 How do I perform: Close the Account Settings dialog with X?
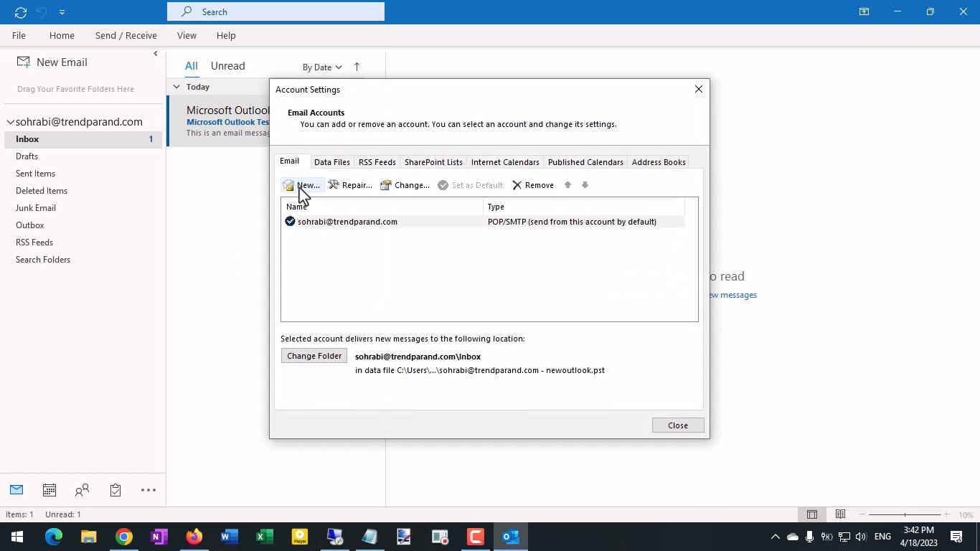(x=698, y=89)
